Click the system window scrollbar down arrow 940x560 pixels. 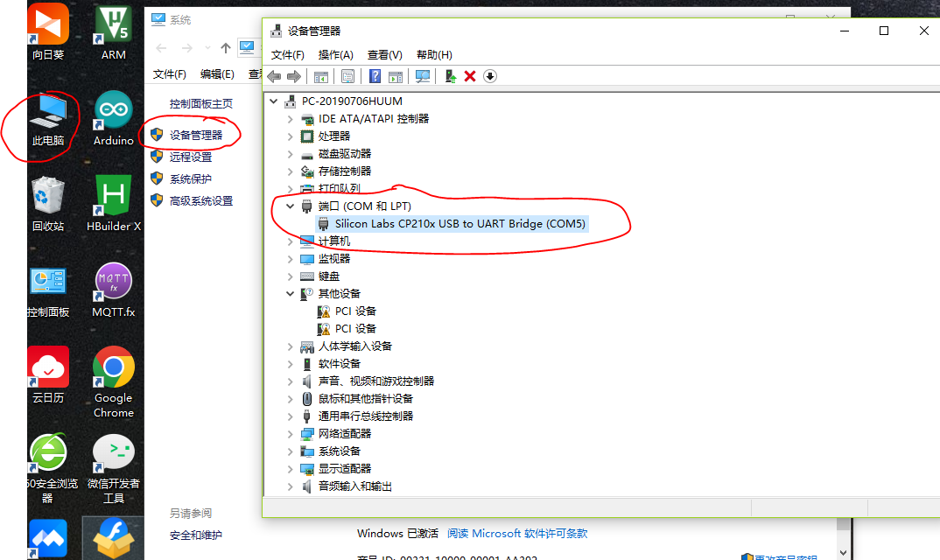click(x=844, y=553)
